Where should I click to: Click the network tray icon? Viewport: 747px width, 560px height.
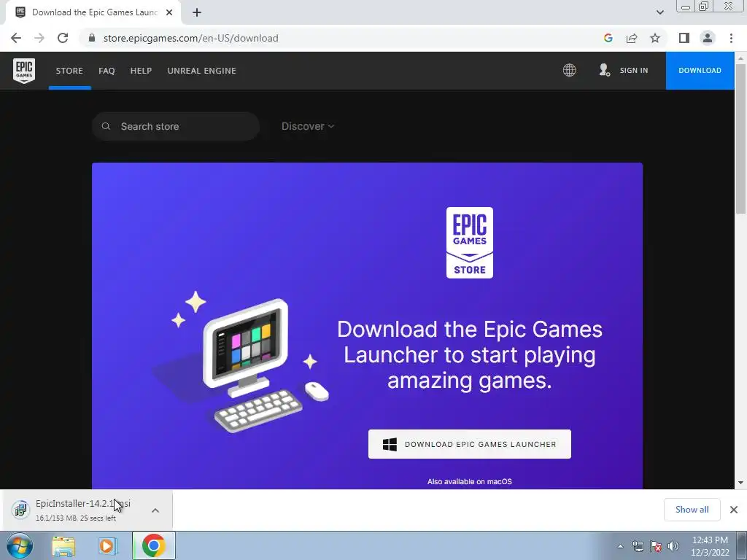pos(638,546)
